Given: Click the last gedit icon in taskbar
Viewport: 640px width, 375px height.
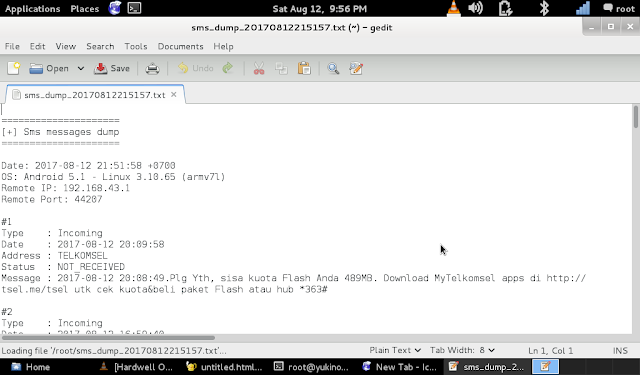Looking at the screenshot, I should click(x=545, y=367).
